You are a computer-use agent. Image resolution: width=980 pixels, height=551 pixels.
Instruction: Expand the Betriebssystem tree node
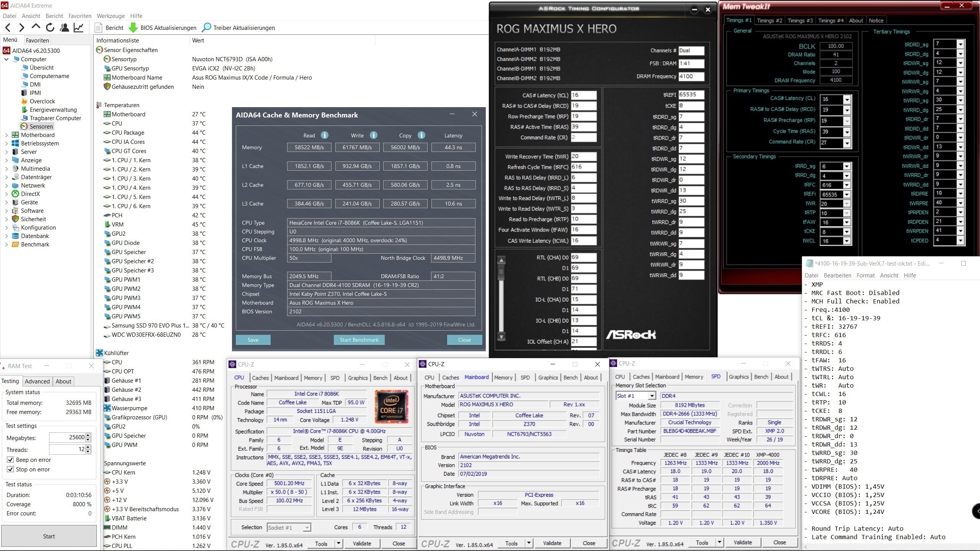6,143
